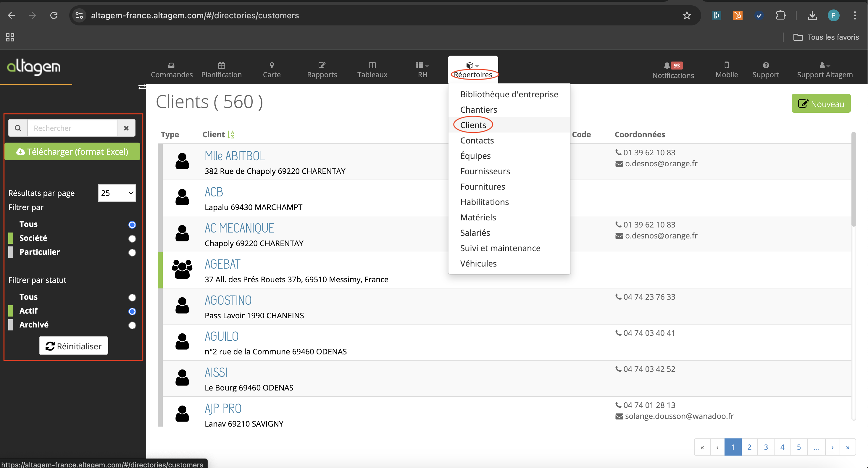Select the Tous type filter radio

click(x=132, y=225)
